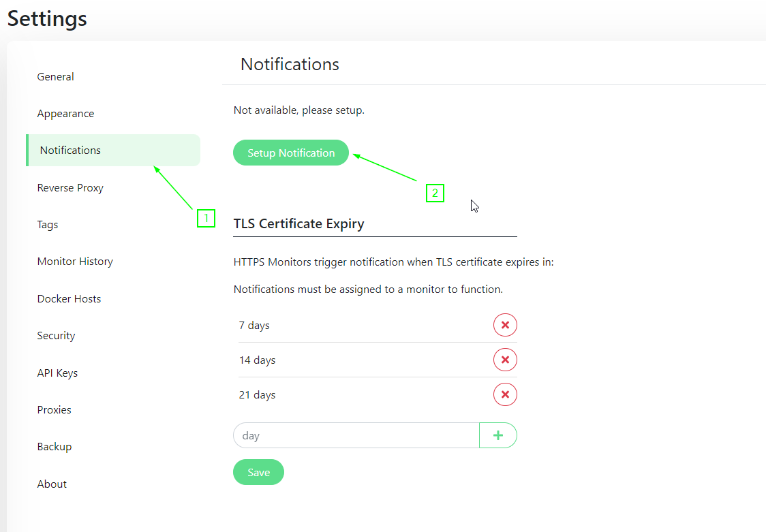This screenshot has width=766, height=532.
Task: Open the Proxies settings section
Action: pyautogui.click(x=55, y=409)
